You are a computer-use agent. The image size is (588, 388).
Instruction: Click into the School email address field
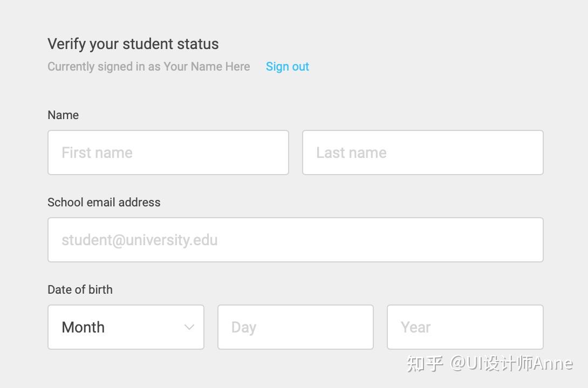(295, 240)
